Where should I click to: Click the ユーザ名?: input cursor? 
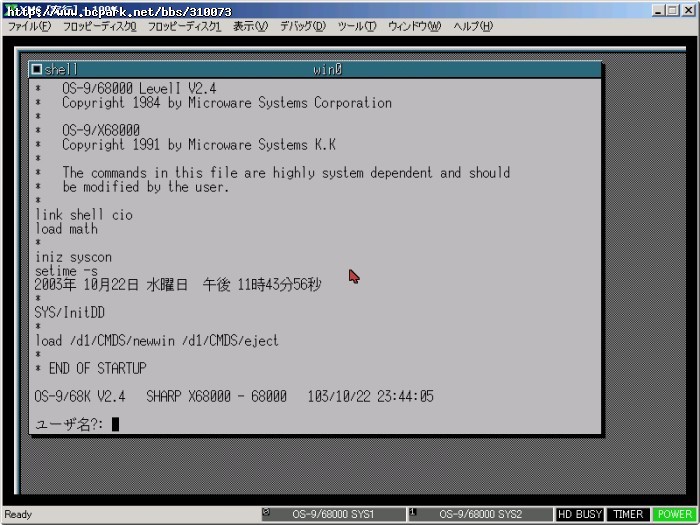pos(115,424)
